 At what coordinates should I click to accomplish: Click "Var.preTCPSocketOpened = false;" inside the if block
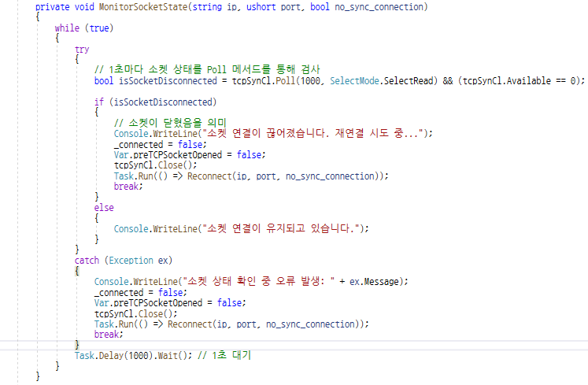point(190,154)
